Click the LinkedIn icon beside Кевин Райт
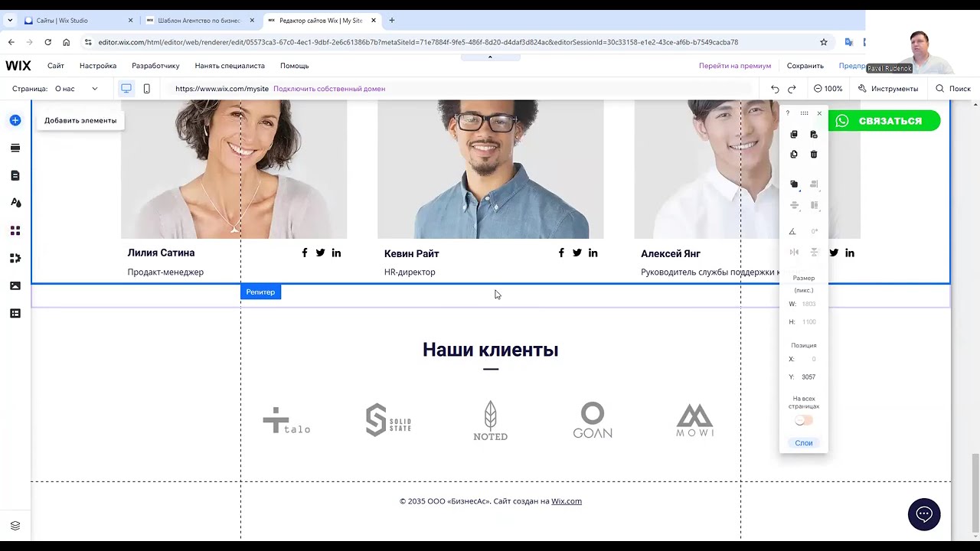The image size is (980, 551). coord(593,253)
